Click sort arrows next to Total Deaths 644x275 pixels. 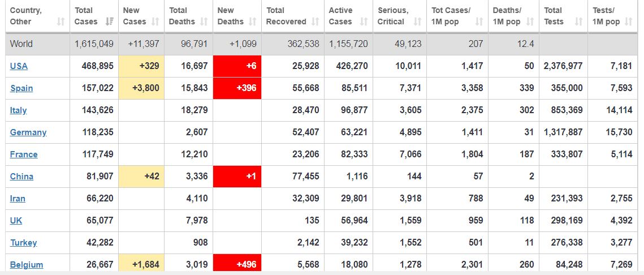point(204,22)
